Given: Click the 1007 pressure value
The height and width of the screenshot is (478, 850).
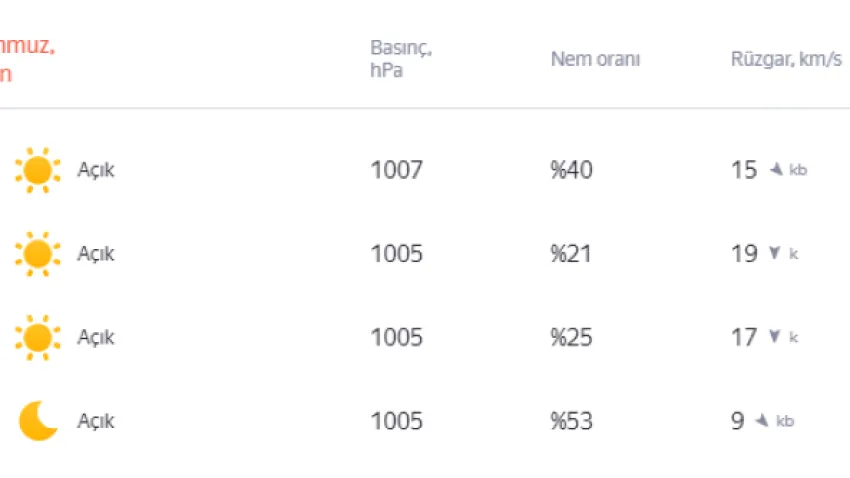Looking at the screenshot, I should [396, 170].
